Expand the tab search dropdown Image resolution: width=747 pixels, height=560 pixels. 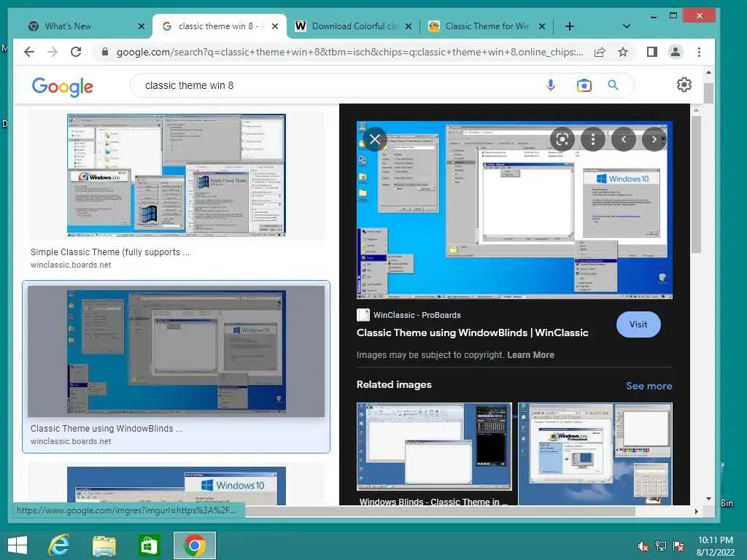pos(626,26)
